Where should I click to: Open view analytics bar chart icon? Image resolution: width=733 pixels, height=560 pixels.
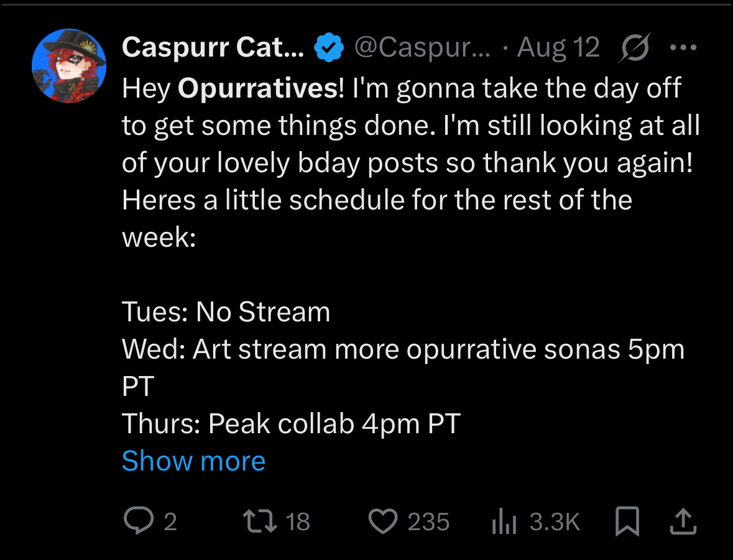click(504, 522)
